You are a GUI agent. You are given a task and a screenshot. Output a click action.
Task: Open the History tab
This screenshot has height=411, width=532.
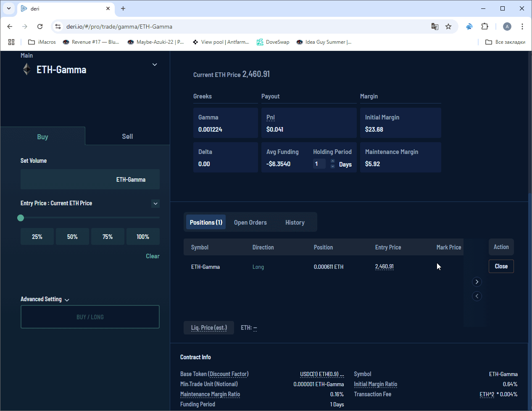(295, 223)
